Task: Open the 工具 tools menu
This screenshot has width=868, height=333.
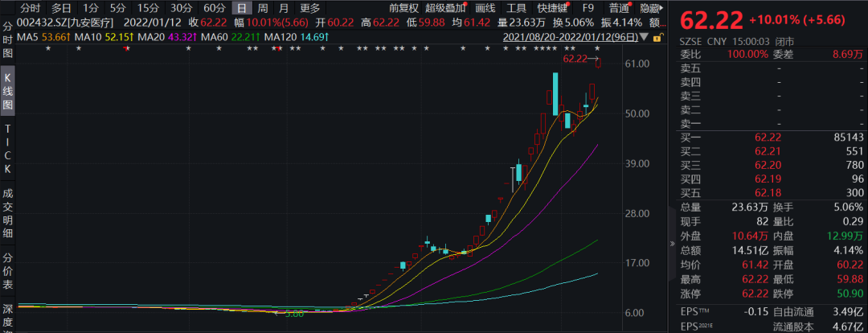Action: click(516, 8)
